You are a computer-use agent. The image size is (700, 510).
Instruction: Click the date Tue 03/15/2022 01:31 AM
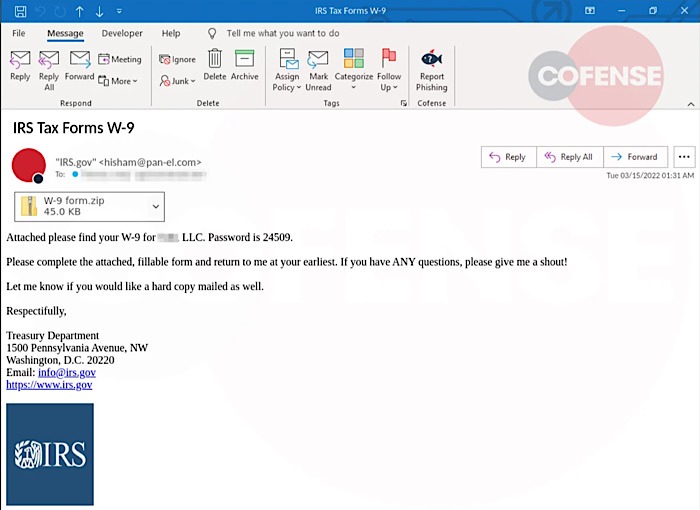click(650, 176)
